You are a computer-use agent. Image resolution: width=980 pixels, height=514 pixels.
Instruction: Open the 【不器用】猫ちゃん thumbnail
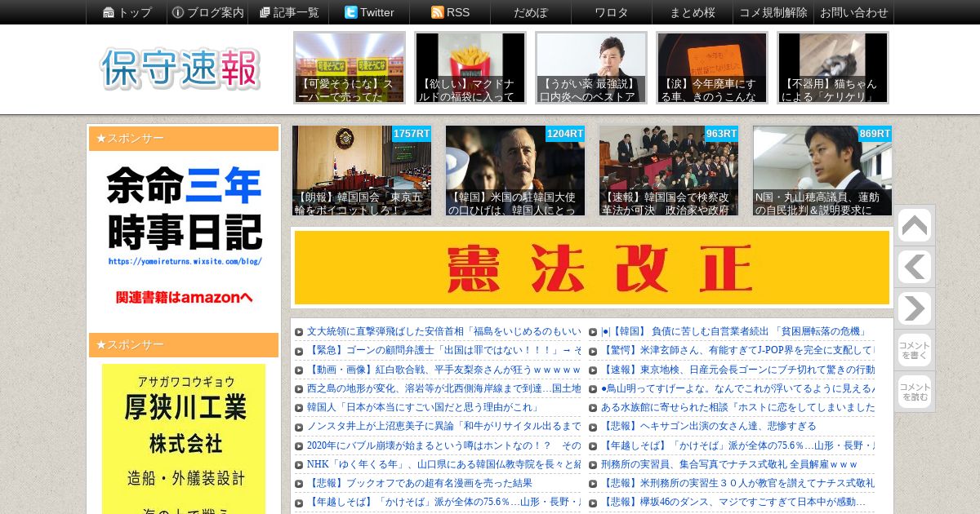833,68
